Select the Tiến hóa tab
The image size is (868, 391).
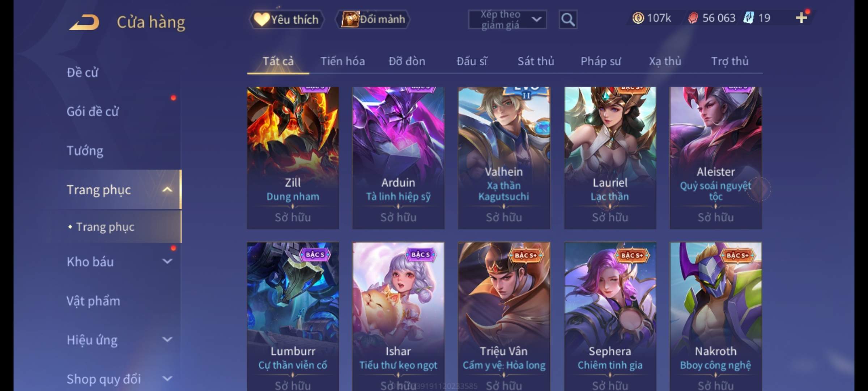pos(342,61)
